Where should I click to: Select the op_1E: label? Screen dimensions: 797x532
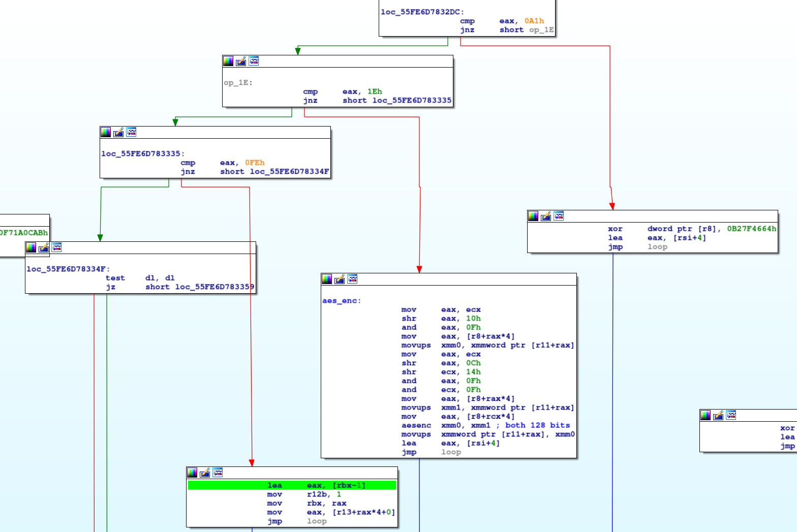tap(238, 83)
